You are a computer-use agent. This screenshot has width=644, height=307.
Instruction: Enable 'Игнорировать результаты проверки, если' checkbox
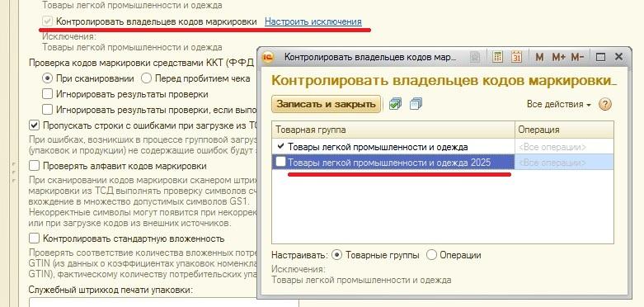click(48, 109)
